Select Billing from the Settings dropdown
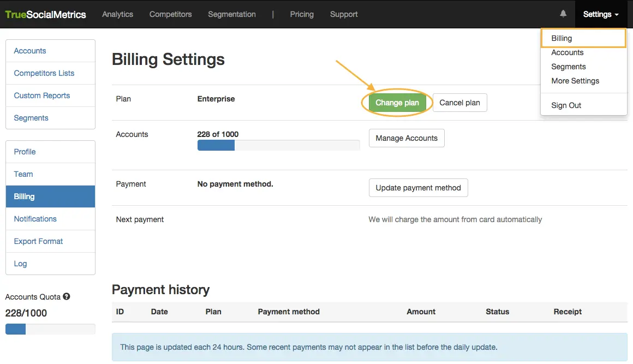Image resolution: width=633 pixels, height=364 pixels. (x=562, y=38)
